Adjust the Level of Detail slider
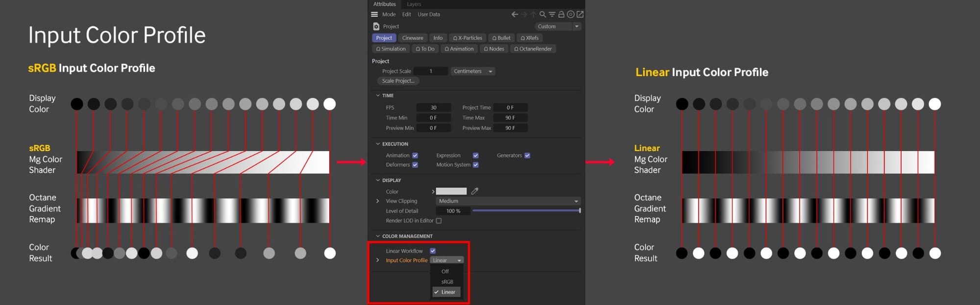This screenshot has width=980, height=305. point(526,211)
